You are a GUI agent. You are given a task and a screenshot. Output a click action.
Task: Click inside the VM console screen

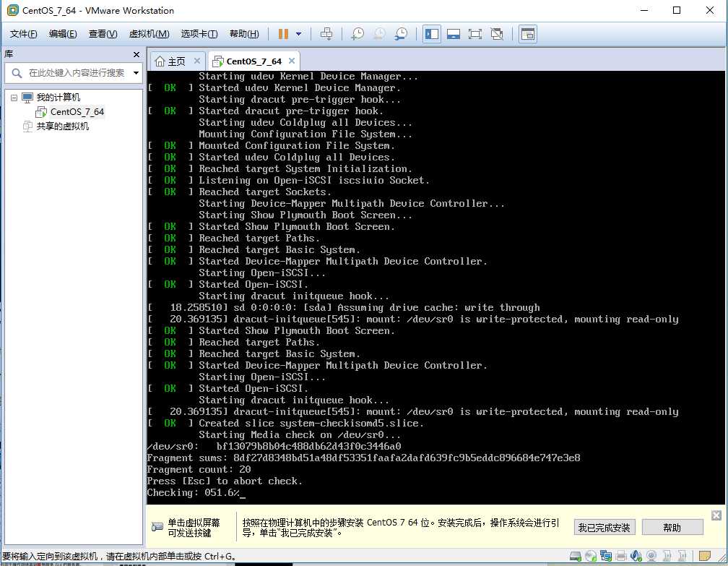tap(435, 287)
